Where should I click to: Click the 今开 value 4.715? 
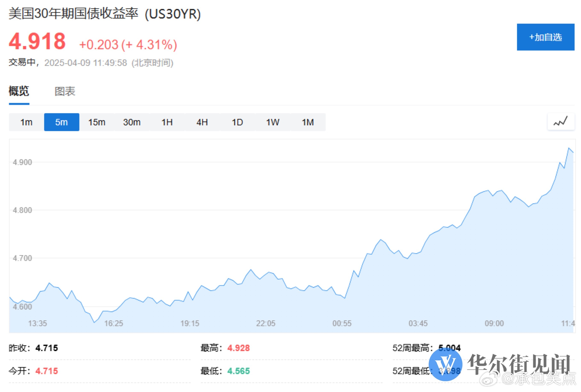tap(46, 371)
